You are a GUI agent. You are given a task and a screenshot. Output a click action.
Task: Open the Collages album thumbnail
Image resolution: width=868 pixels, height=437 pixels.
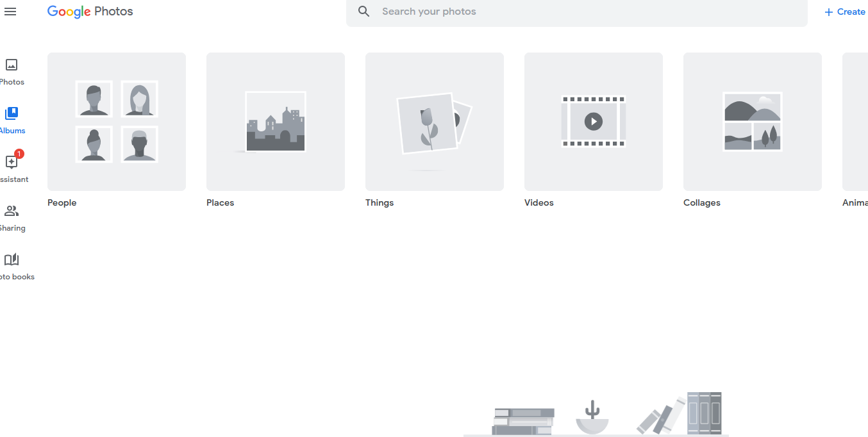coord(753,122)
